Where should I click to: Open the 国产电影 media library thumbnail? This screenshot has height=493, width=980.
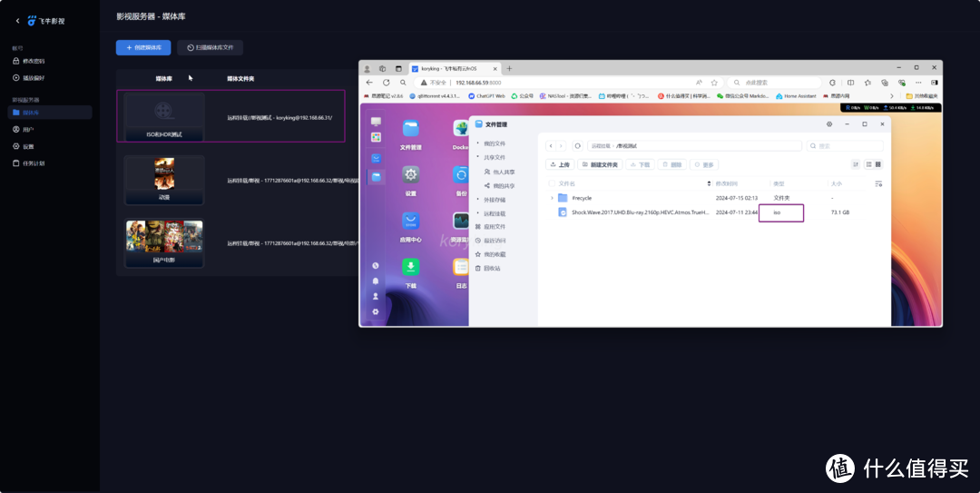click(164, 243)
